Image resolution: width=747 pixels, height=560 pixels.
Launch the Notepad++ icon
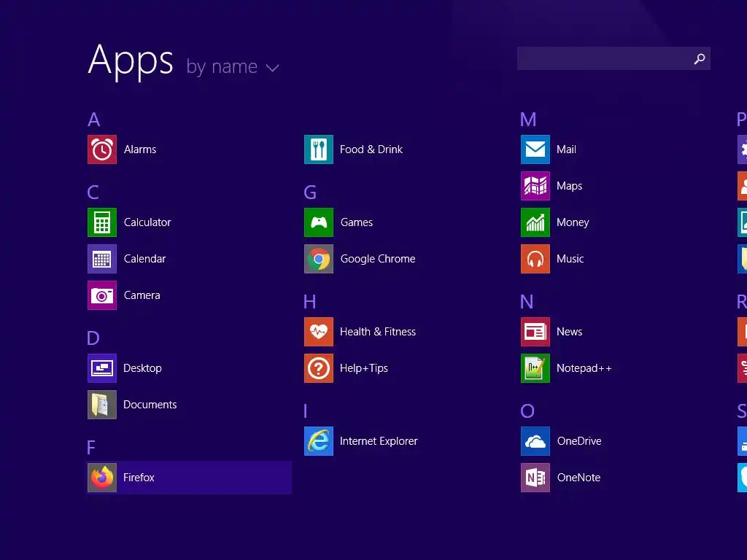[535, 368]
